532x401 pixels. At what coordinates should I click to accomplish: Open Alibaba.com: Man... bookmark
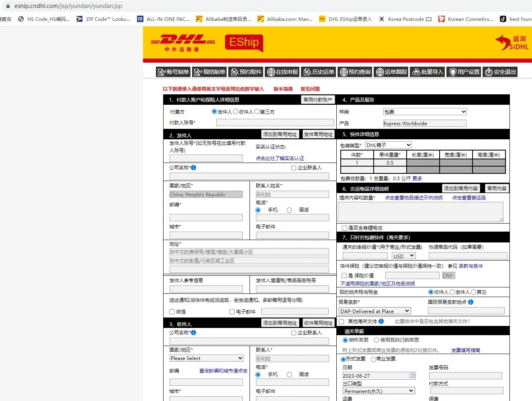(x=285, y=19)
